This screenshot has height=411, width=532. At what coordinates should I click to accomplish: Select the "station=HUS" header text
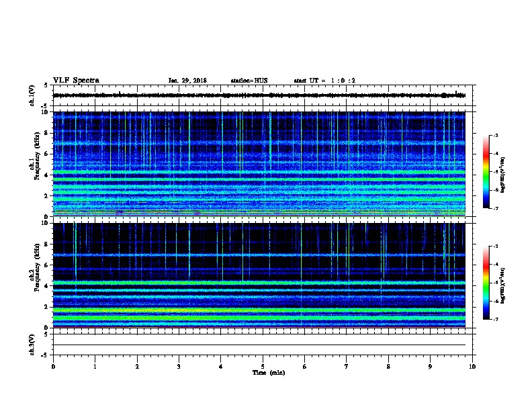coord(249,81)
